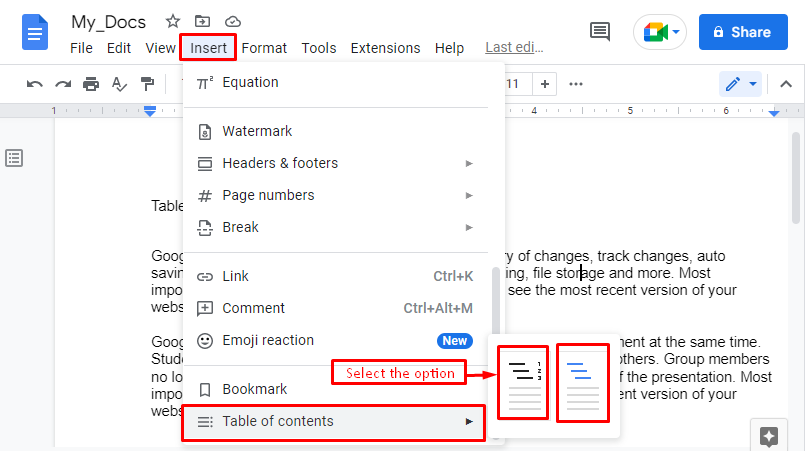Select Table of contents menu entry
The height and width of the screenshot is (451, 805).
(x=334, y=422)
